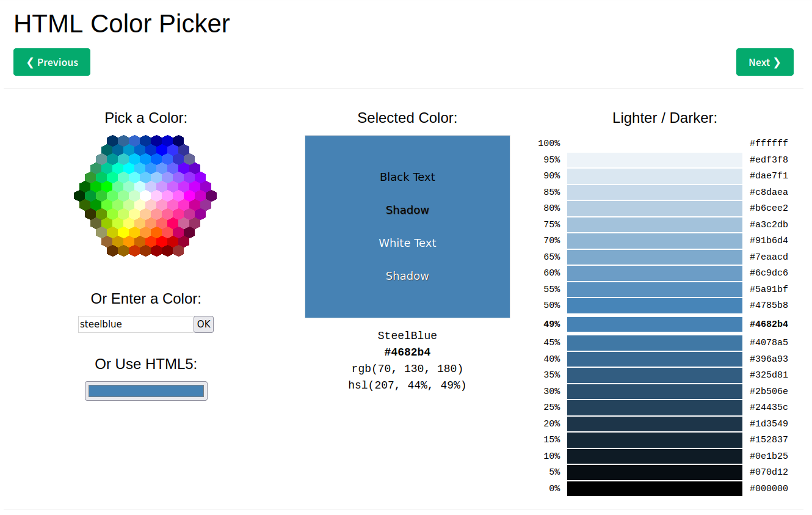Screen dimensions: 812x515
Task: Pick the 10% dark shade #0e1b25
Action: (x=654, y=456)
